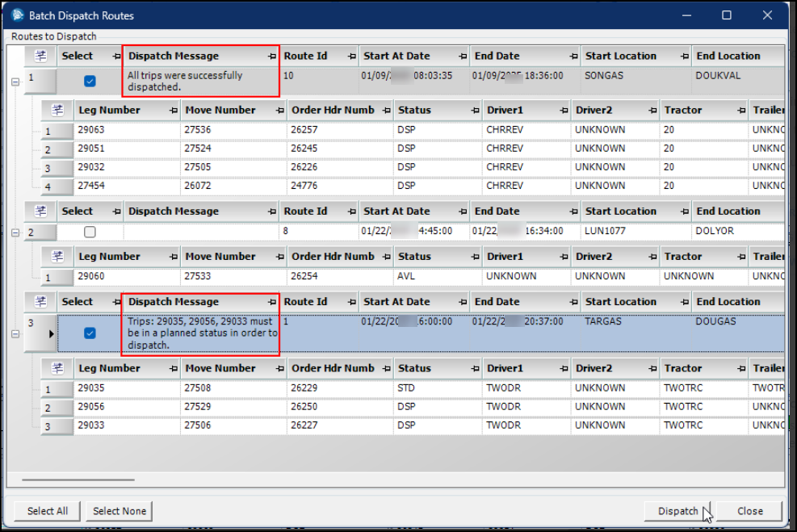Select row header of leg 29056
797x532 pixels.
(57, 408)
